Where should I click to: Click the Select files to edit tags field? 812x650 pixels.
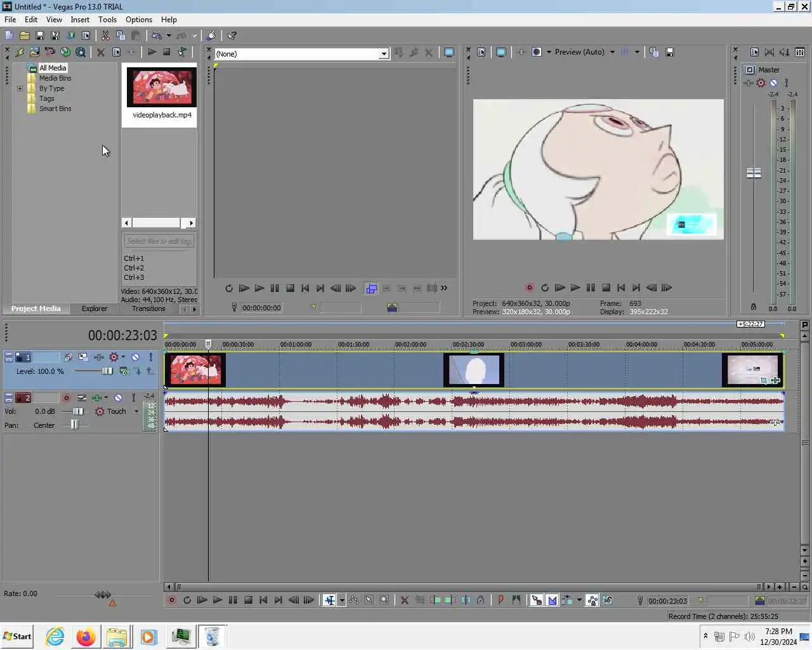pos(159,241)
